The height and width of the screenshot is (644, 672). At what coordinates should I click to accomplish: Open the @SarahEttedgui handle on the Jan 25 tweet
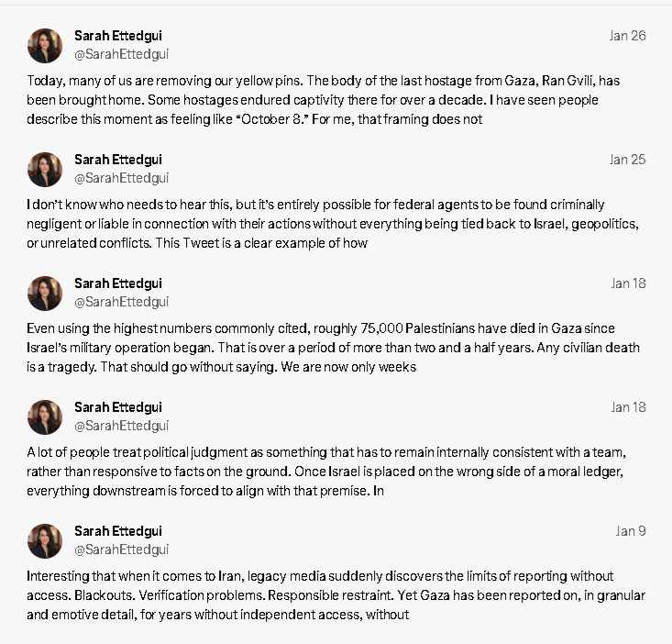pos(122,178)
